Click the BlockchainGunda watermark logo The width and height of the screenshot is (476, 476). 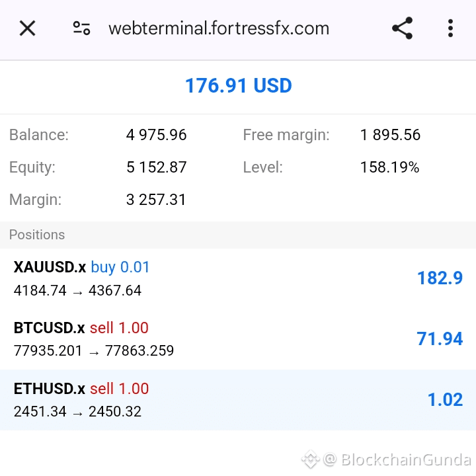pyautogui.click(x=310, y=459)
